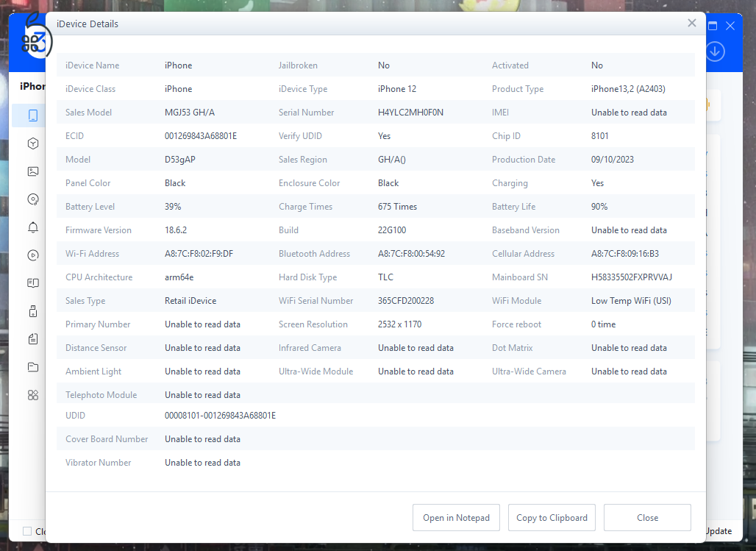756x551 pixels.
Task: Open the ringtones bell sidebar icon
Action: (33, 227)
